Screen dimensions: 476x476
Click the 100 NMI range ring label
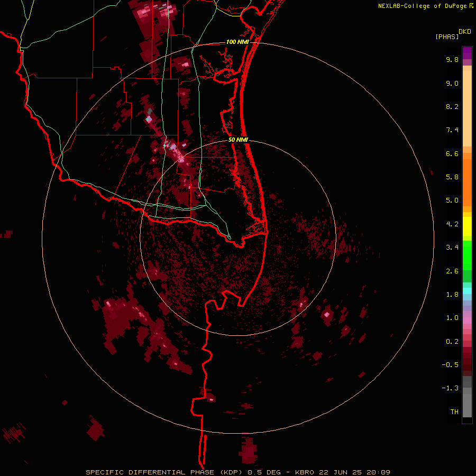click(x=237, y=42)
